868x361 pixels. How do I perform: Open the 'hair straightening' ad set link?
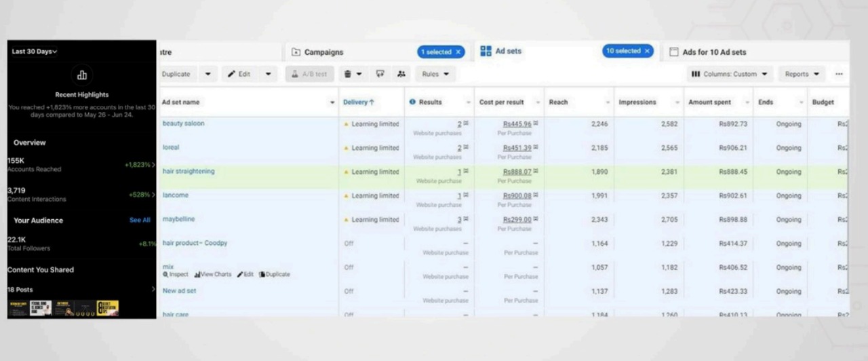pos(189,172)
